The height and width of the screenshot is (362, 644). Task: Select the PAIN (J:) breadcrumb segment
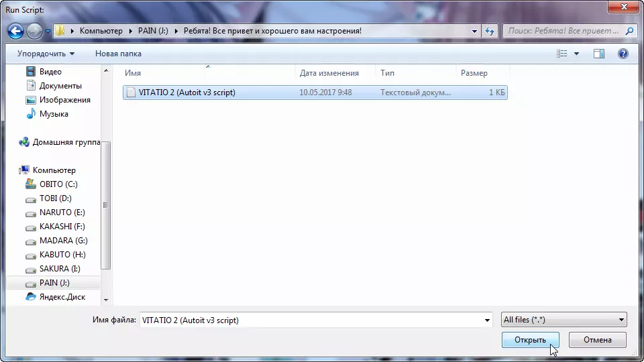[153, 31]
